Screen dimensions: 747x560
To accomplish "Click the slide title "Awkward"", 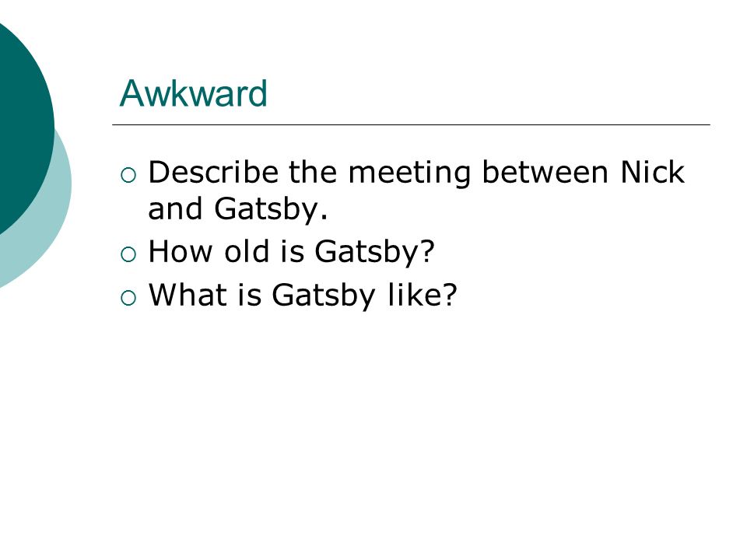I will pos(194,93).
